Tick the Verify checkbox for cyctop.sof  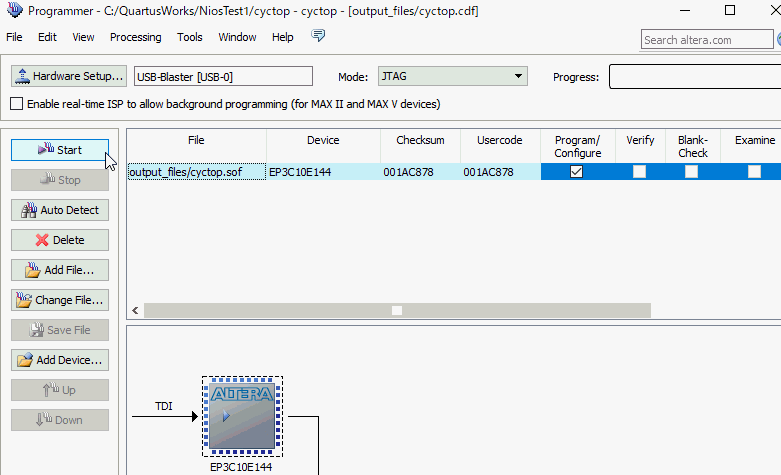[x=639, y=172]
